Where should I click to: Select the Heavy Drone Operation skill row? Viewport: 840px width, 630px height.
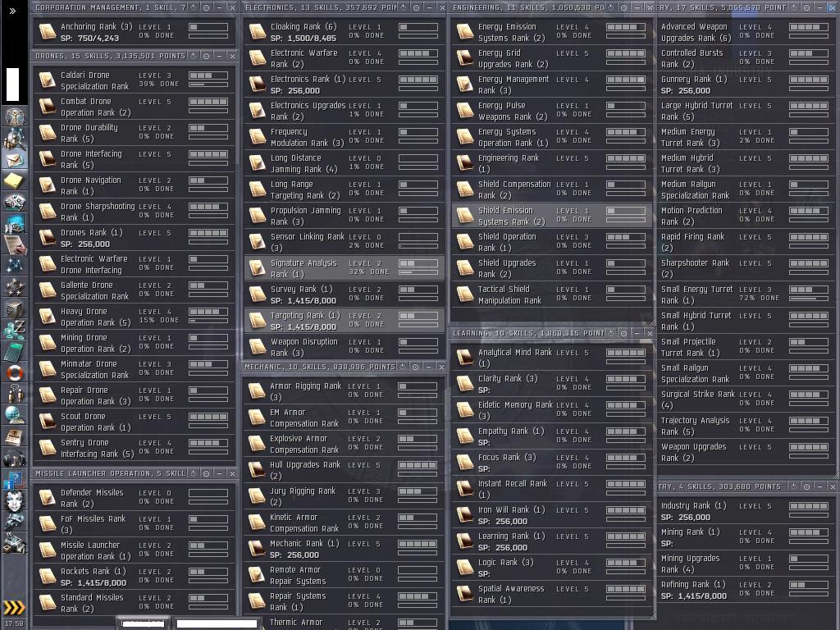(x=135, y=317)
